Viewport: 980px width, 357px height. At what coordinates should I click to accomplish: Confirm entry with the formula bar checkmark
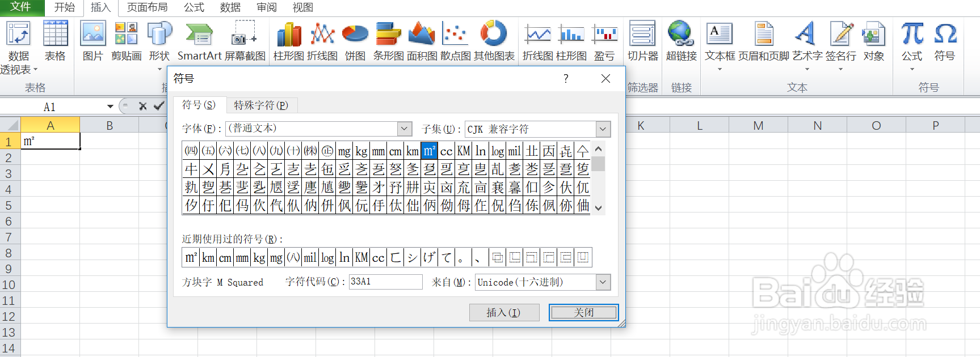159,106
